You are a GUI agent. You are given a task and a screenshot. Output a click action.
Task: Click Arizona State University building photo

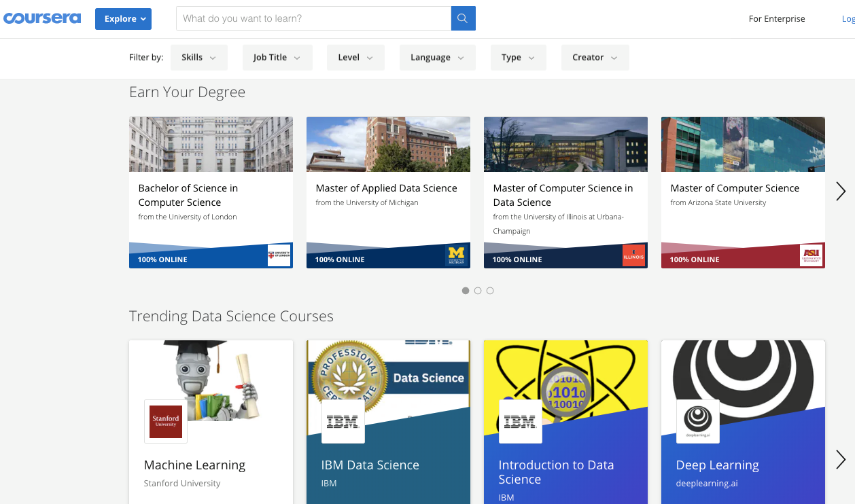[743, 144]
